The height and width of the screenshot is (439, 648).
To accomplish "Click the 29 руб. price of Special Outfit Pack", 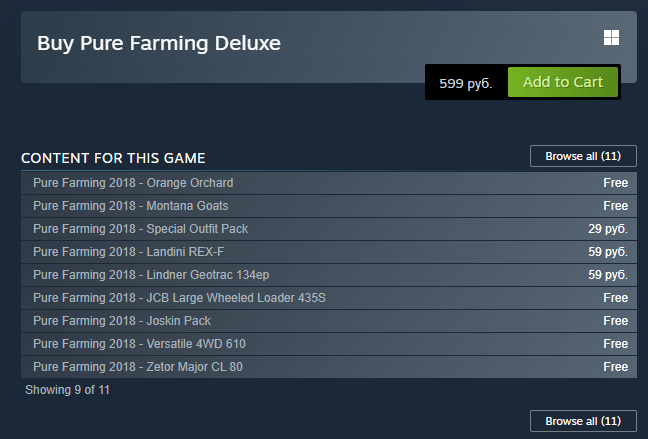I will 608,229.
